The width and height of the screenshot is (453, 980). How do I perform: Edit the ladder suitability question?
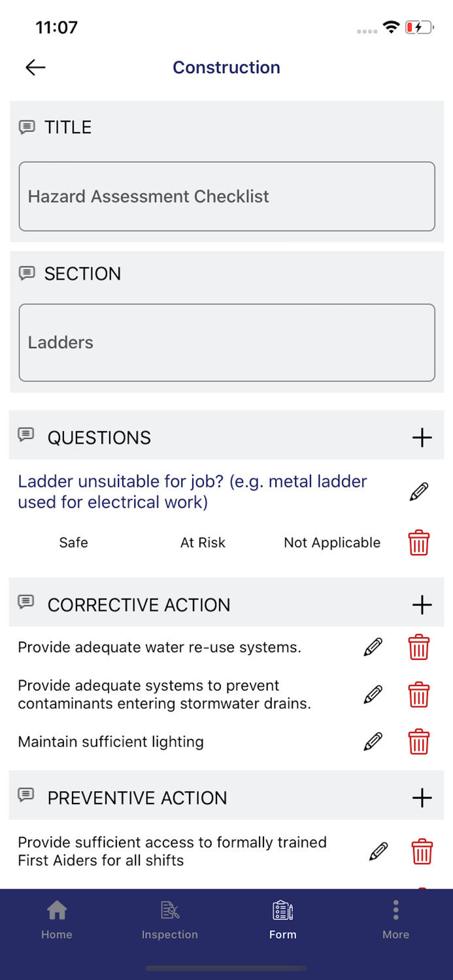419,491
